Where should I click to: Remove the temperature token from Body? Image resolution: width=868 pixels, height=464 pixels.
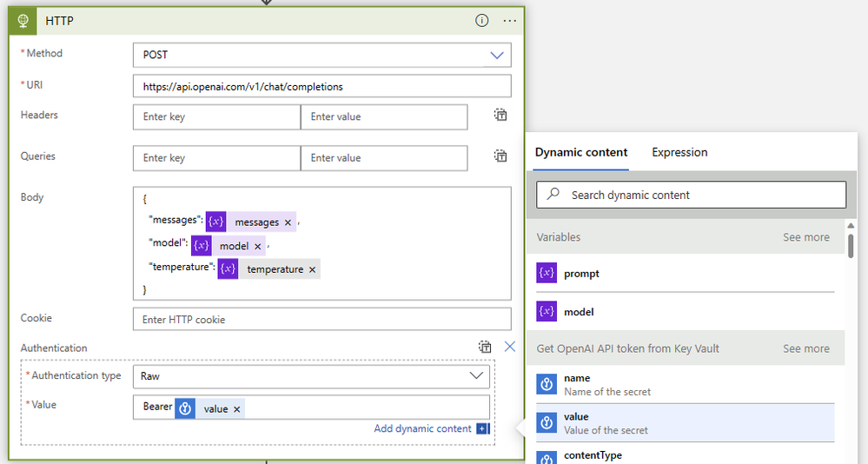coord(312,269)
